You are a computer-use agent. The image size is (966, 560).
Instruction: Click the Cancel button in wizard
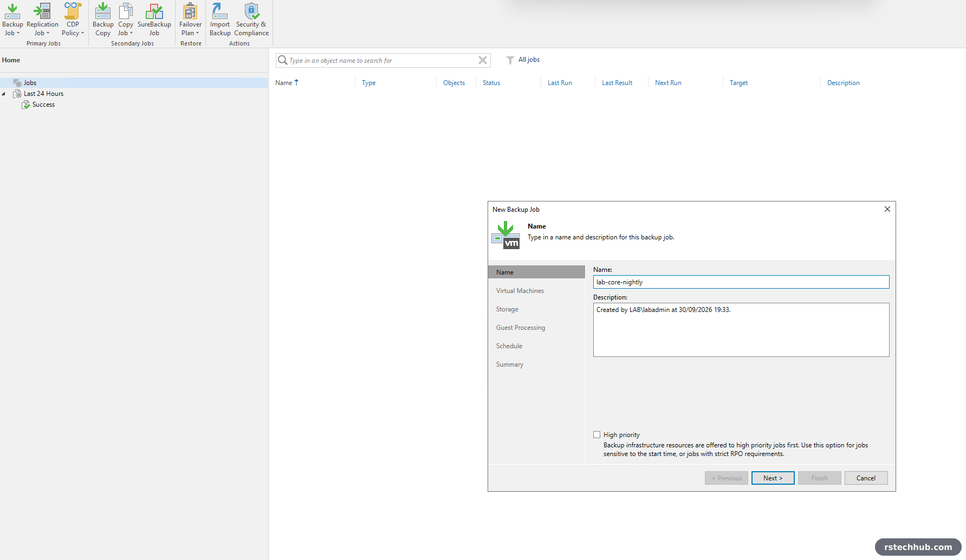point(866,478)
